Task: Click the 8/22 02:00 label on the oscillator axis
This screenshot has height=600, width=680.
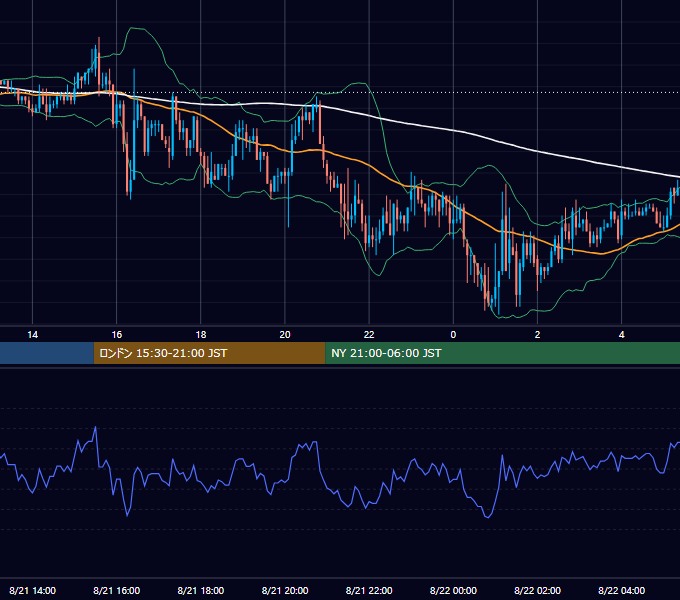Action: 537,591
